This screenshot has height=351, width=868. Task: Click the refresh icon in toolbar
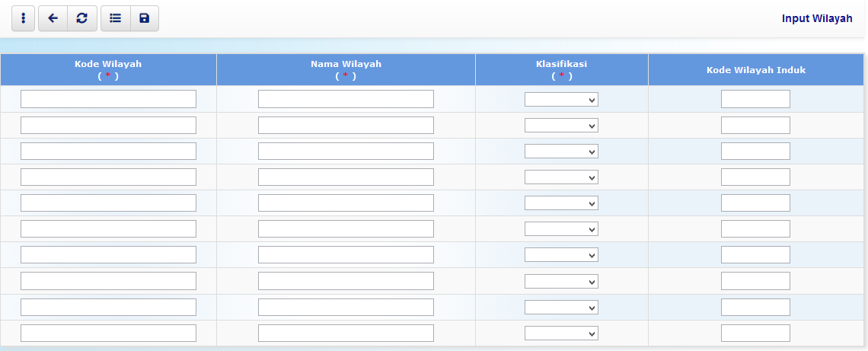[x=81, y=18]
